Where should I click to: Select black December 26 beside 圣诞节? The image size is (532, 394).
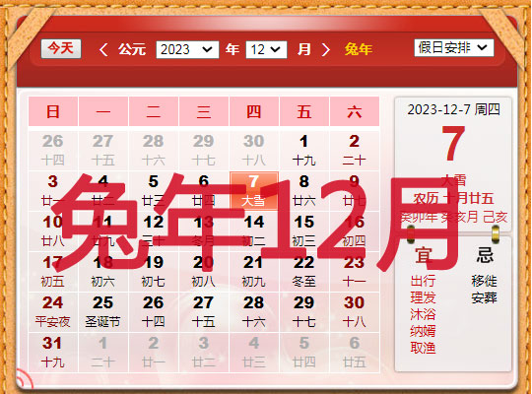154,312
